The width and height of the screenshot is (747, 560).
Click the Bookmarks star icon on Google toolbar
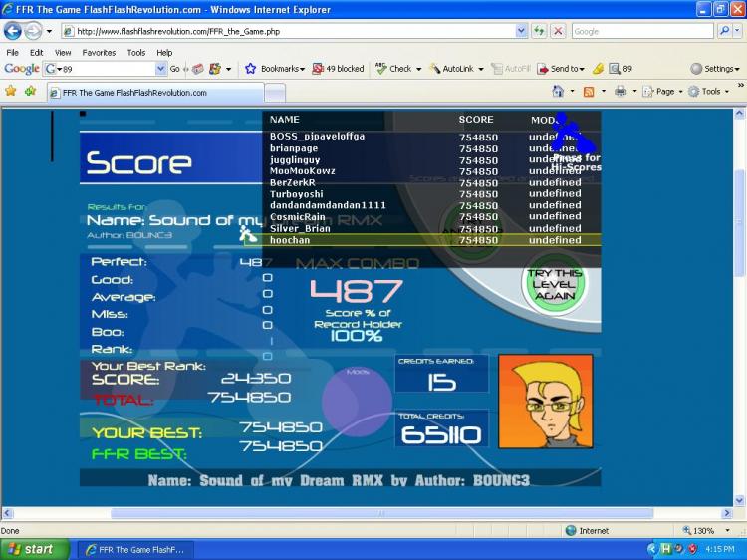coord(250,69)
